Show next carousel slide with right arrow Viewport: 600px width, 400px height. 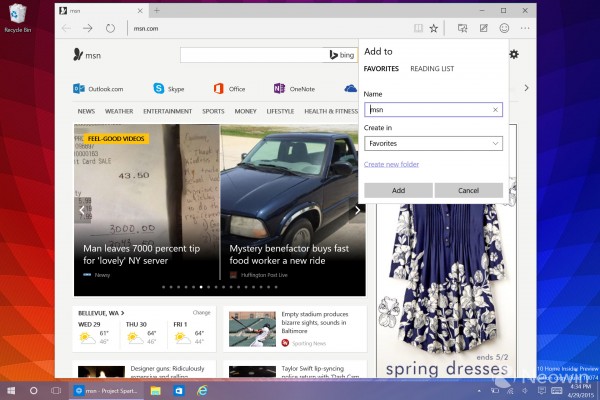click(357, 210)
